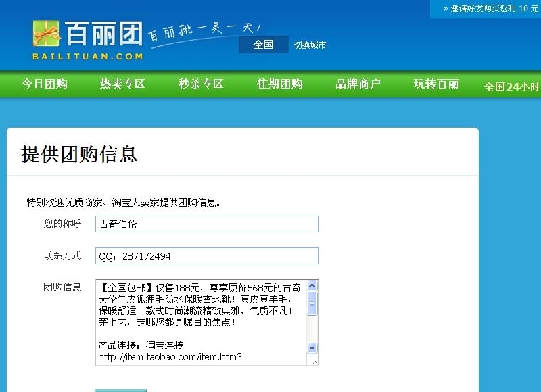
Task: View 往期团购 deals
Action: click(x=279, y=83)
